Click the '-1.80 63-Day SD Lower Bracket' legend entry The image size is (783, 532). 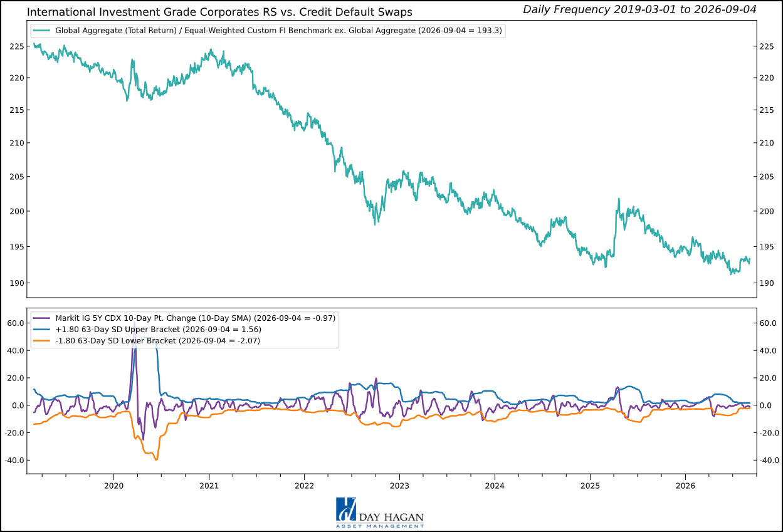click(157, 341)
